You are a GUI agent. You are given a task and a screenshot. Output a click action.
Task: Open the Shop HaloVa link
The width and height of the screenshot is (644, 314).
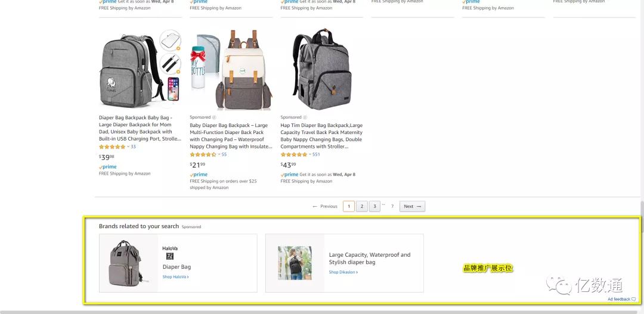point(175,277)
